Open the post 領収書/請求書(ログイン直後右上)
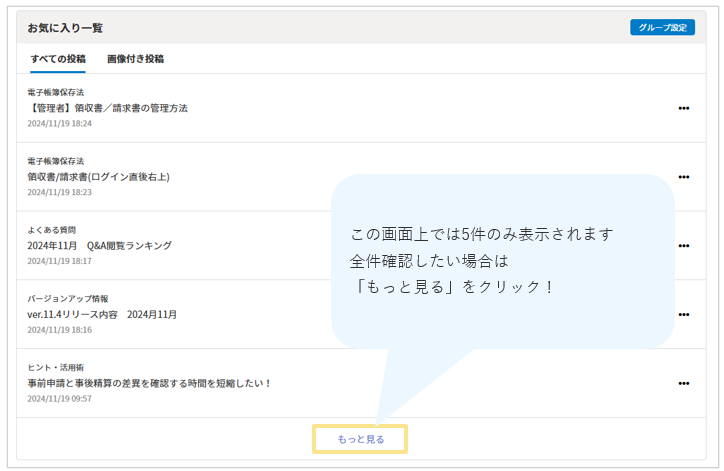This screenshot has width=724, height=471. click(x=98, y=177)
